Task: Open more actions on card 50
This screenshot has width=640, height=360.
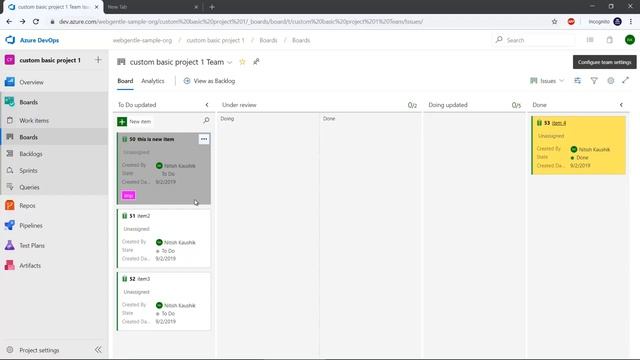Action: click(204, 139)
